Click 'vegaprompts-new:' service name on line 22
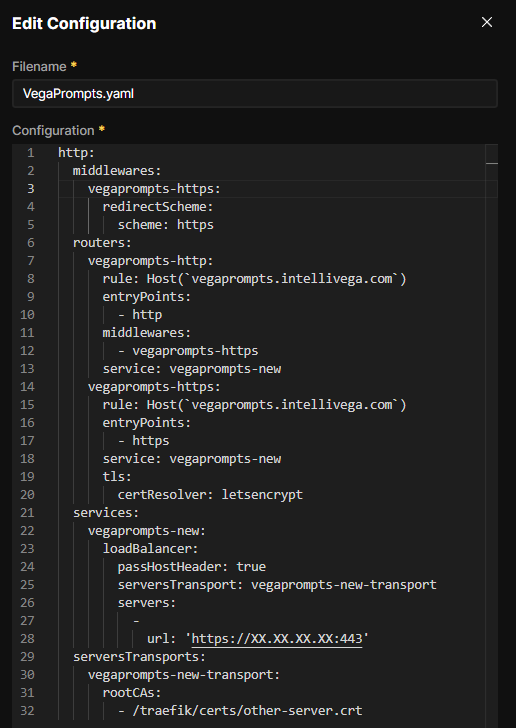The width and height of the screenshot is (516, 728). [x=147, y=531]
